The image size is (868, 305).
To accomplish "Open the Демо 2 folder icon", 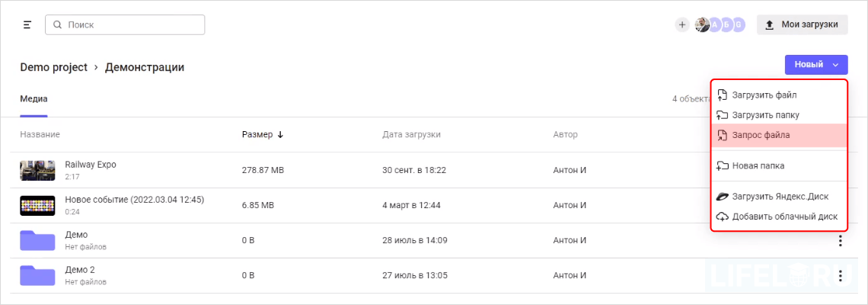I will 37,276.
